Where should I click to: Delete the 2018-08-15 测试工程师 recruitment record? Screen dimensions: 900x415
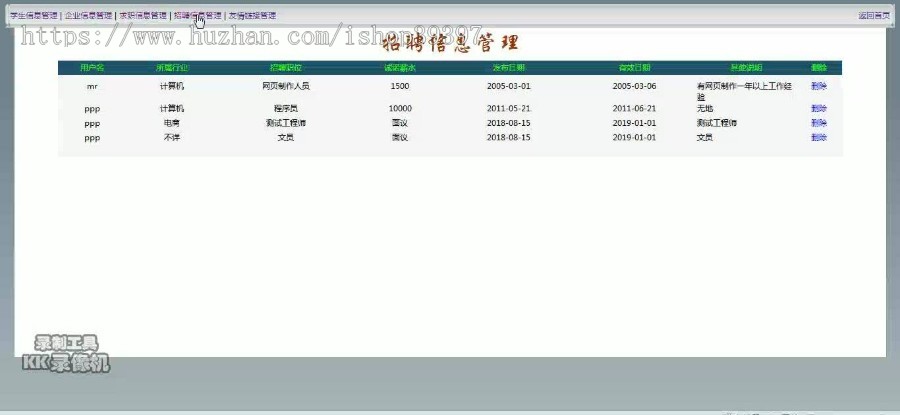(x=818, y=123)
